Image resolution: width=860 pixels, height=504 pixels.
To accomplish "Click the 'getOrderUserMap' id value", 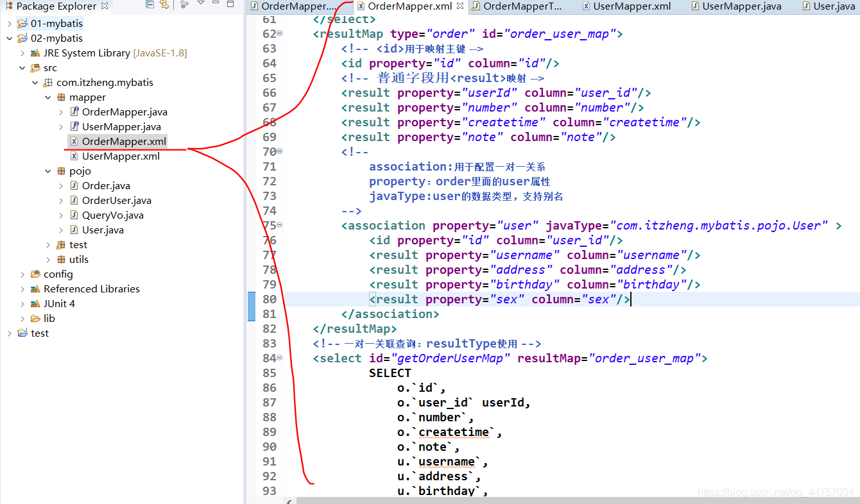I will coord(451,358).
